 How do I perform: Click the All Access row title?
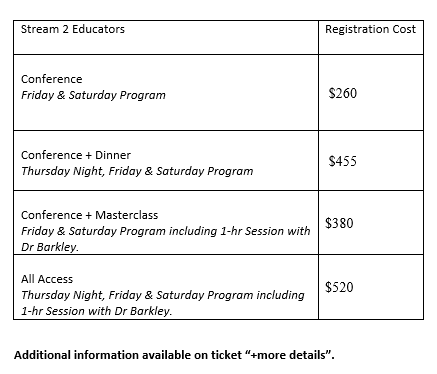(x=47, y=279)
